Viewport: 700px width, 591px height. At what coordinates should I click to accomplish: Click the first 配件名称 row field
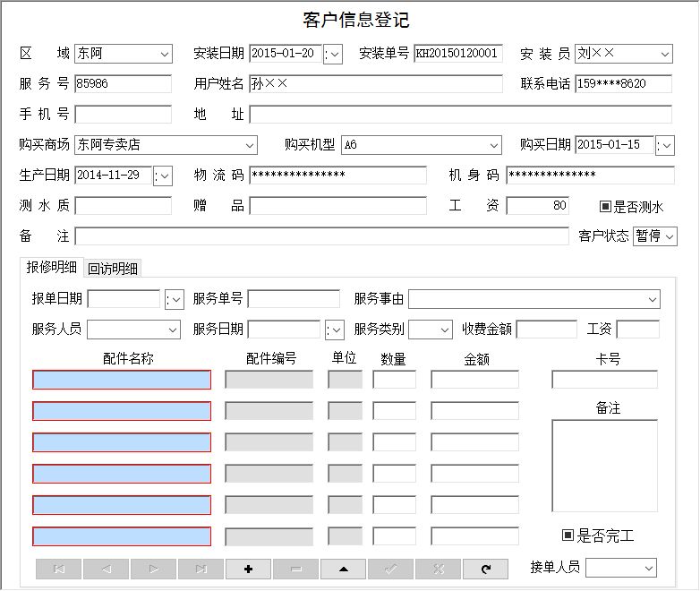pos(122,380)
